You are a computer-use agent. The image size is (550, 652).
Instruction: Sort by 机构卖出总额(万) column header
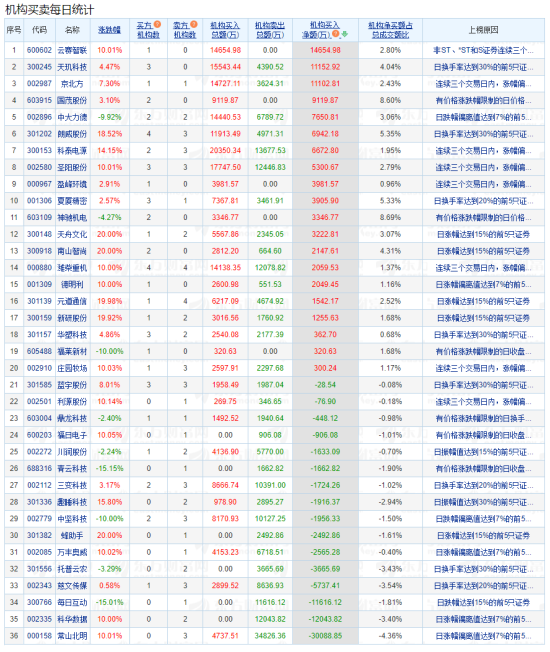tap(269, 30)
